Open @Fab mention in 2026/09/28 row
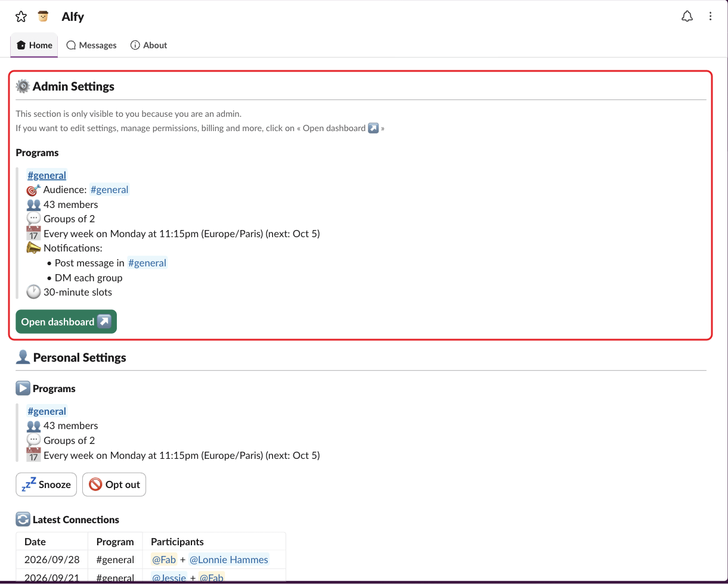The image size is (728, 584). click(x=164, y=560)
